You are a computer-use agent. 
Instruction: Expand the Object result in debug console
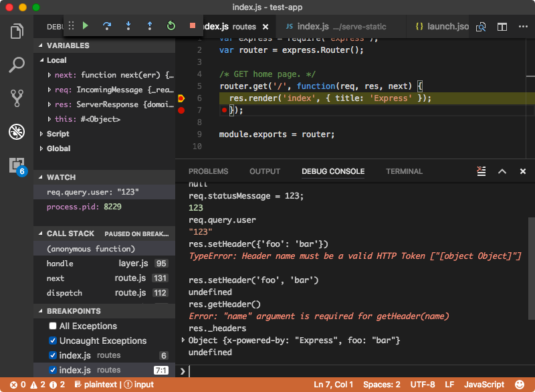coord(183,340)
